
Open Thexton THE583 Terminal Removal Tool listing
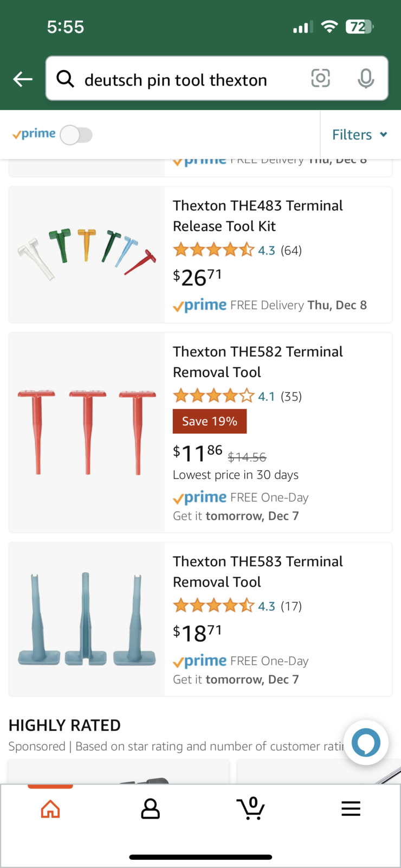(x=257, y=571)
